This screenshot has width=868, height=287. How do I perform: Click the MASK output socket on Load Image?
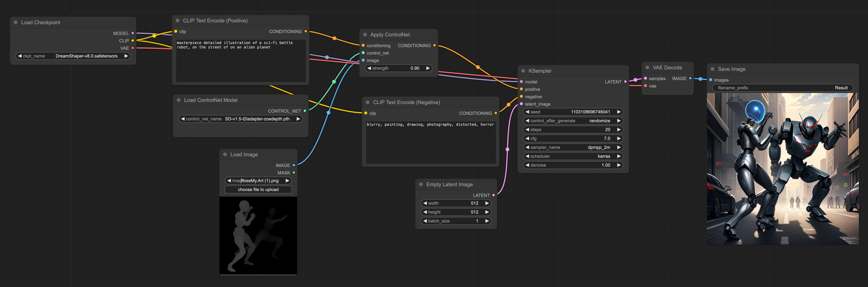[294, 173]
